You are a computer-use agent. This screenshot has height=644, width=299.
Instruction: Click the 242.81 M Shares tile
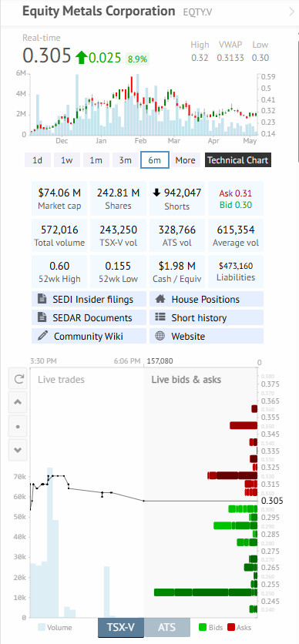(118, 199)
